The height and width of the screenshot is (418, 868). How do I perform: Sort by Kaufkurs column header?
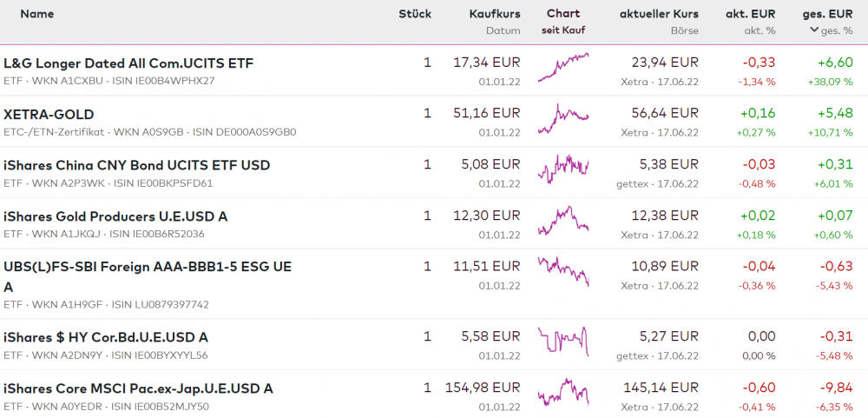click(495, 14)
